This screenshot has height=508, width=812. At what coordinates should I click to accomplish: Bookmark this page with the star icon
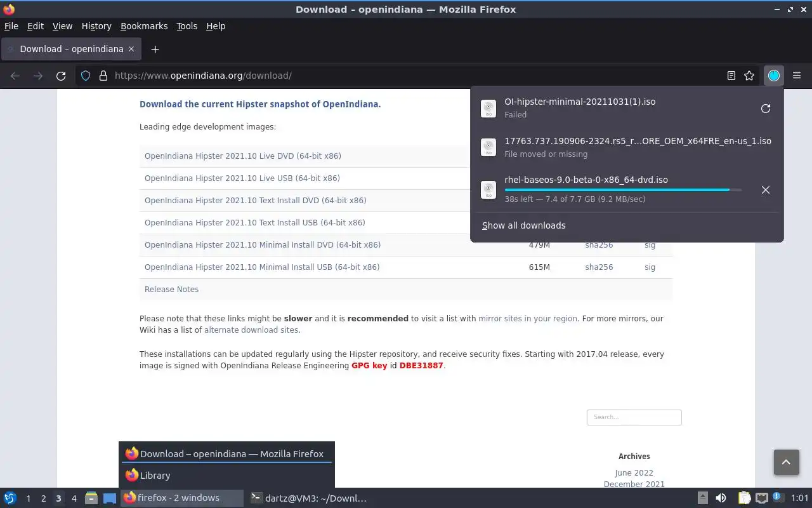[749, 76]
